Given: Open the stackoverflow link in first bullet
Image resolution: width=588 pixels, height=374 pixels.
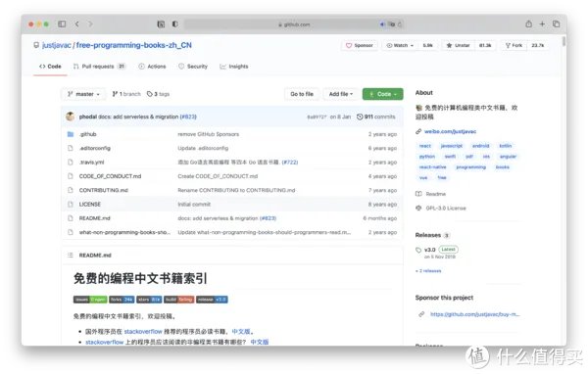Looking at the screenshot, I should [143, 331].
